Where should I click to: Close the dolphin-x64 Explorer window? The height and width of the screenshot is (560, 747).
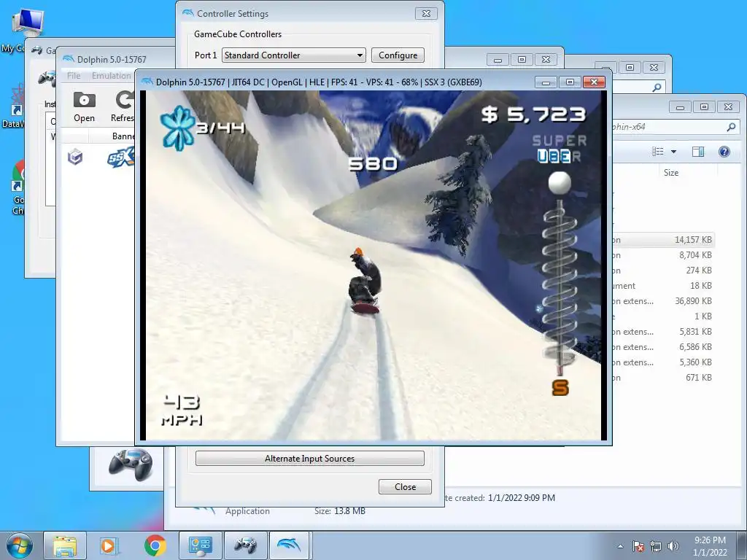coord(729,107)
